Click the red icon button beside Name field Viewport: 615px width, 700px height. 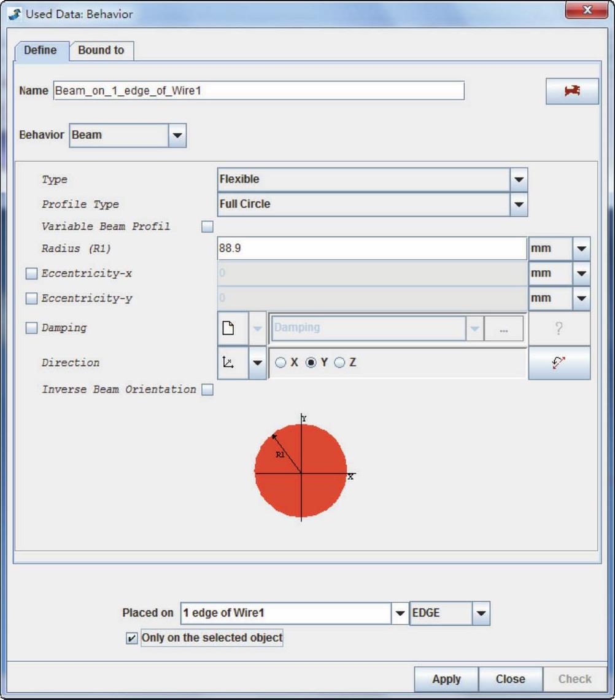(x=572, y=91)
